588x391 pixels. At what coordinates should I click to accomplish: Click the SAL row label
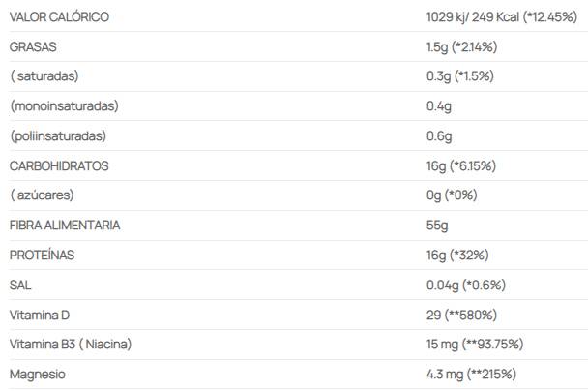tap(20, 286)
